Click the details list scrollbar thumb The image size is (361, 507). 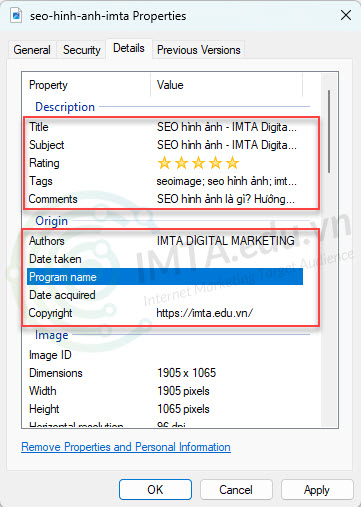pyautogui.click(x=329, y=132)
